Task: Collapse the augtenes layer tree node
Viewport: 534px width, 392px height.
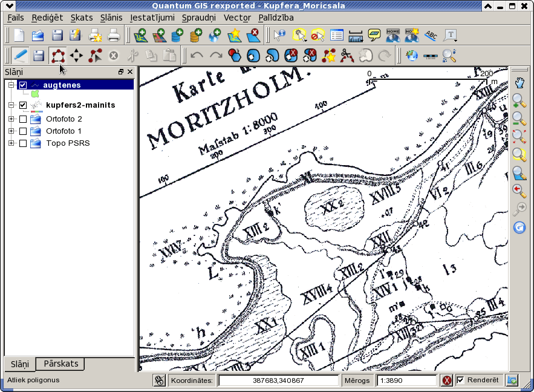Action: tap(11, 85)
